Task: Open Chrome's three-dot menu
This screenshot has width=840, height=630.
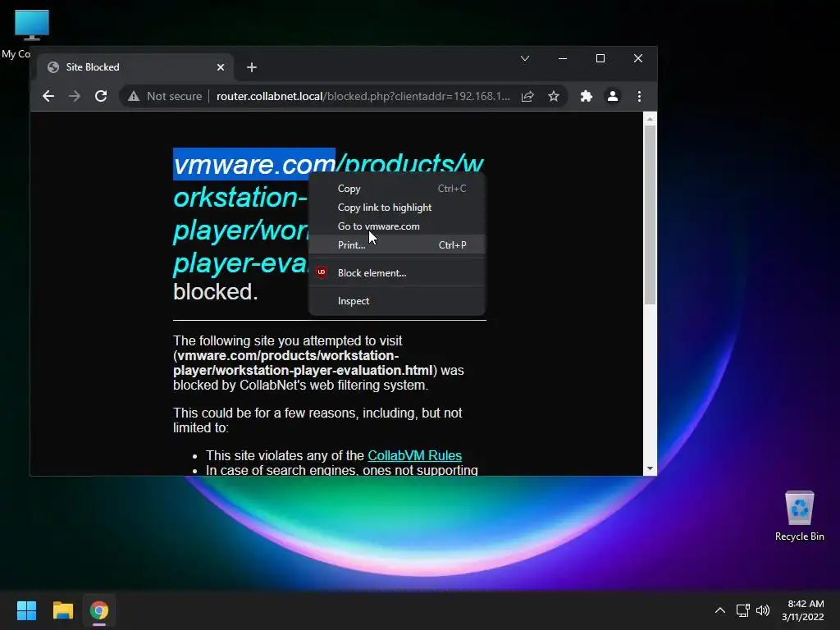Action: (x=639, y=97)
